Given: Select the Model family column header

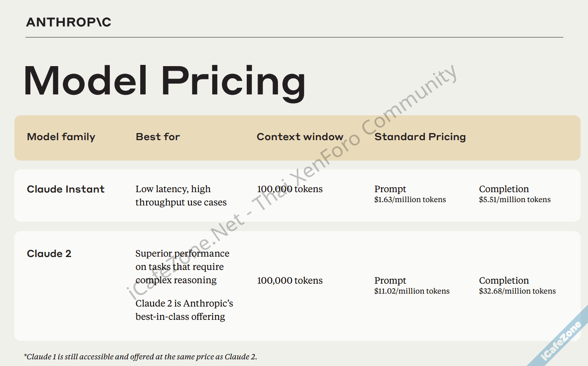Looking at the screenshot, I should (x=61, y=137).
